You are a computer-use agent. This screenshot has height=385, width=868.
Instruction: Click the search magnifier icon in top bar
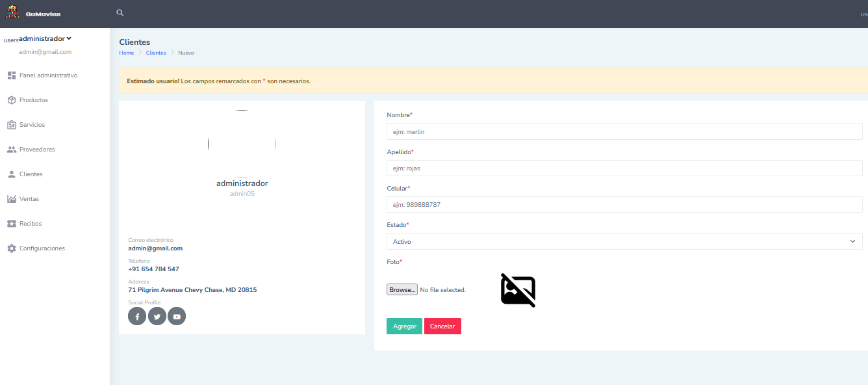(120, 13)
